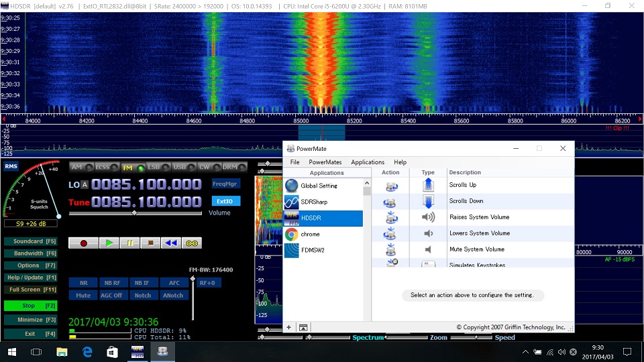Open the Options [F7] menu
644x362 pixels.
point(31,265)
